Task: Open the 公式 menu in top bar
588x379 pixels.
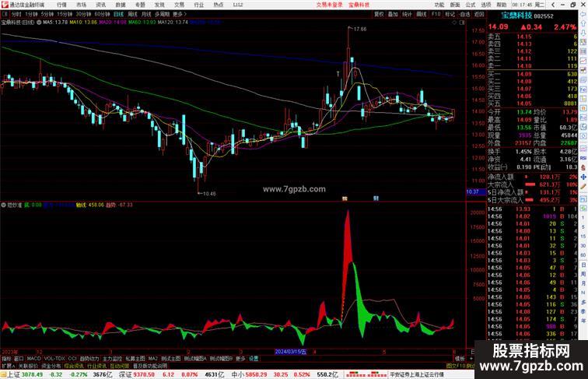Action: pos(471,5)
